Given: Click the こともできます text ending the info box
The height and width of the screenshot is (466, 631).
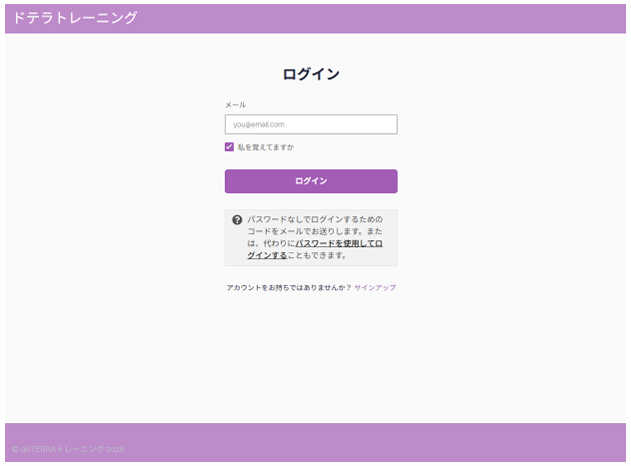Looking at the screenshot, I should point(318,255).
